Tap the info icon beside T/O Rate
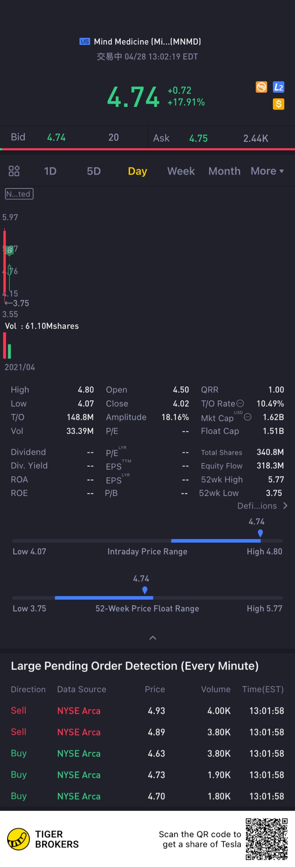This screenshot has width=295, height=868. tap(240, 404)
